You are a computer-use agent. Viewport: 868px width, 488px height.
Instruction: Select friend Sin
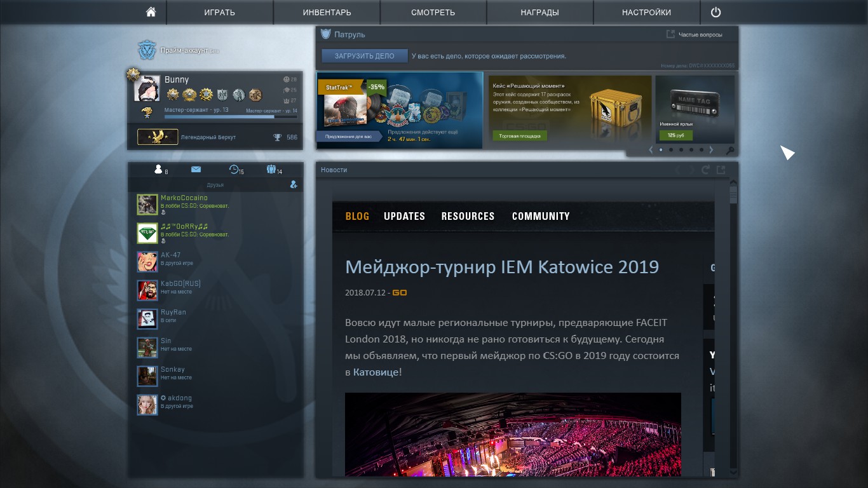[x=215, y=348]
